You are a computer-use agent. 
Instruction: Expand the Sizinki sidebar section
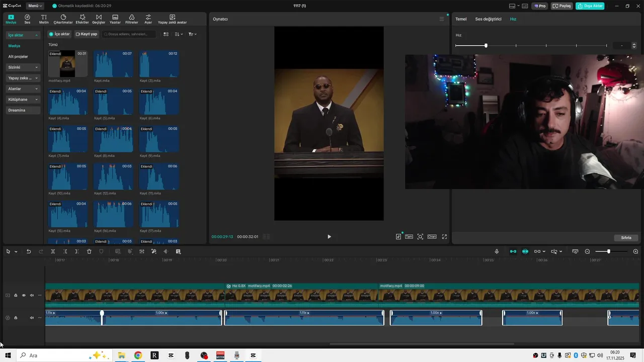pos(23,67)
